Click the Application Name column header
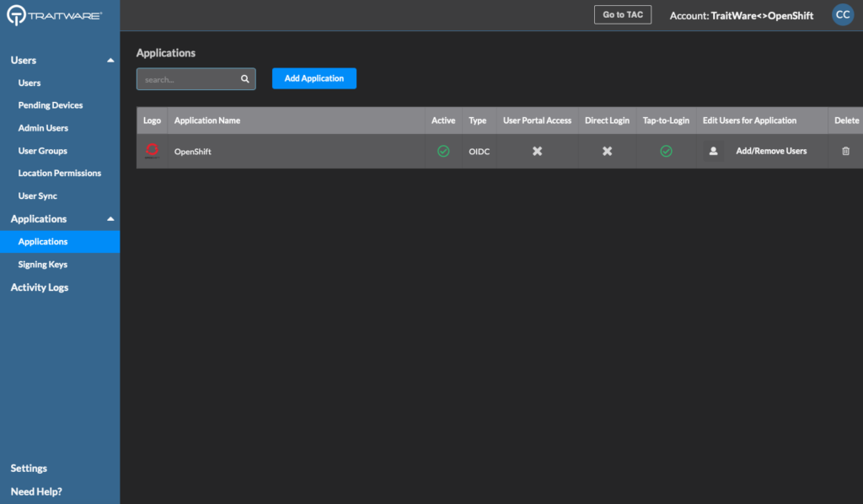863x504 pixels. pos(207,121)
